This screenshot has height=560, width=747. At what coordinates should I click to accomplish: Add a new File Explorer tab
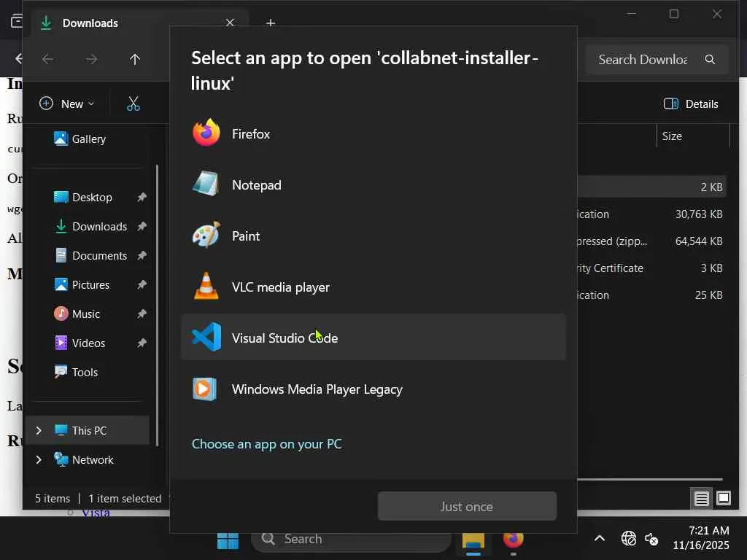(271, 23)
